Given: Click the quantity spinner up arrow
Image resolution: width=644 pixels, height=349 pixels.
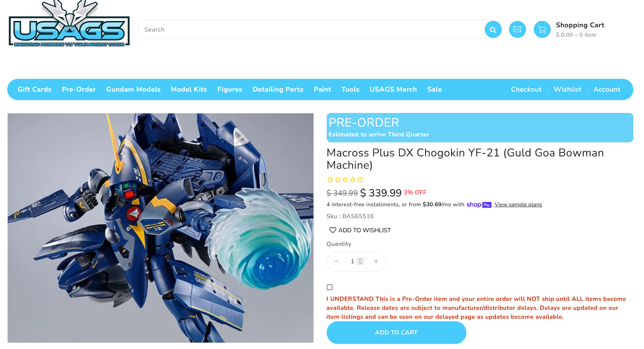Looking at the screenshot, I should pos(360,259).
